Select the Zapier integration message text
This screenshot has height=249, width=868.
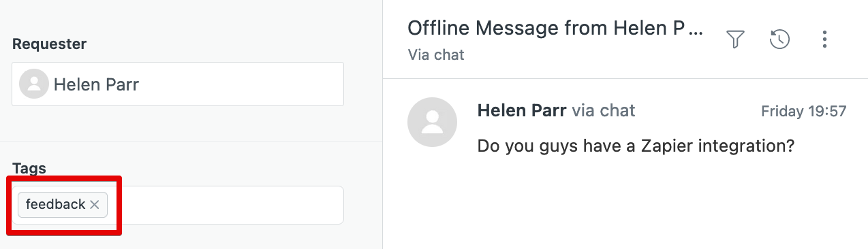636,146
